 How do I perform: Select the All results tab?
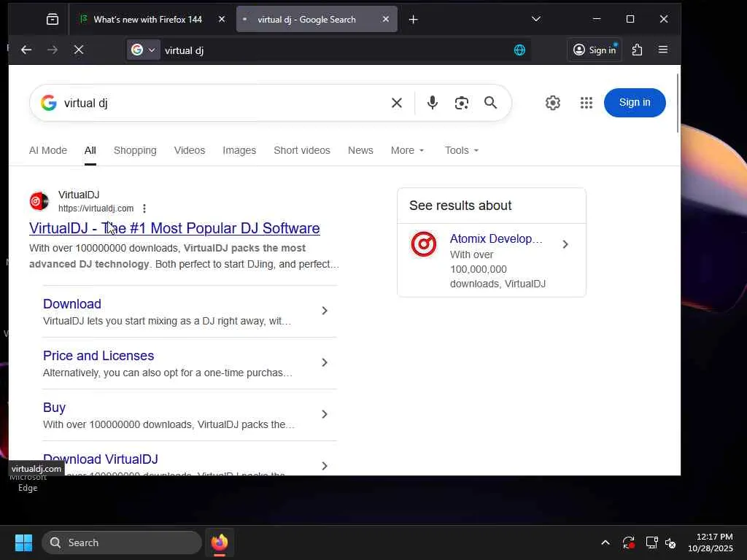pyautogui.click(x=90, y=150)
